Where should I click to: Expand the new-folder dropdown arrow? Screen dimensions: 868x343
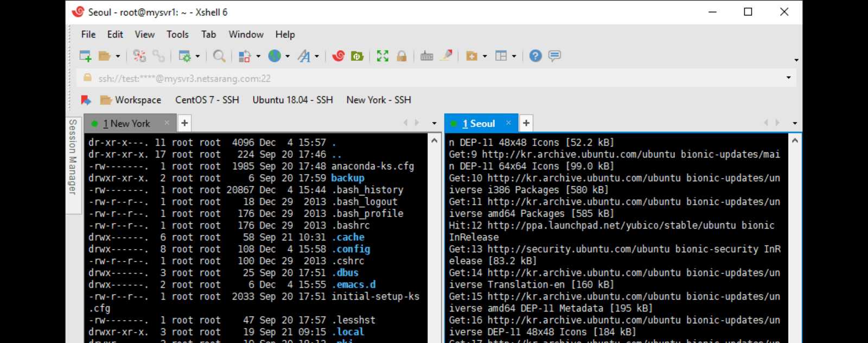pos(484,56)
